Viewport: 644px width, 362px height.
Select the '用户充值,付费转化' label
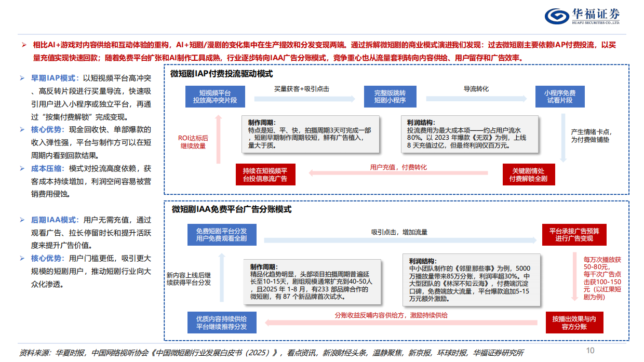click(398, 167)
